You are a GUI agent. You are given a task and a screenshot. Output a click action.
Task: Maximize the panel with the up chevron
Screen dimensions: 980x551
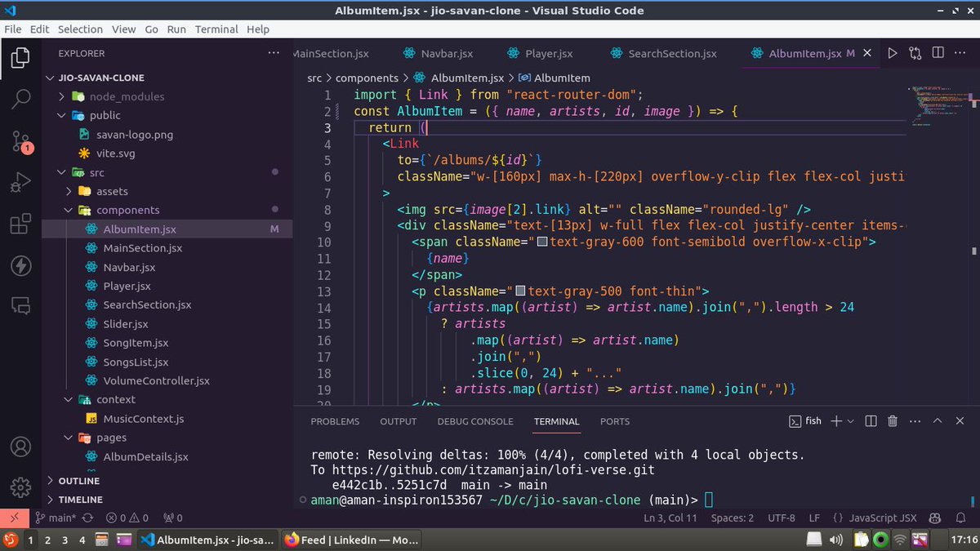pyautogui.click(x=938, y=421)
